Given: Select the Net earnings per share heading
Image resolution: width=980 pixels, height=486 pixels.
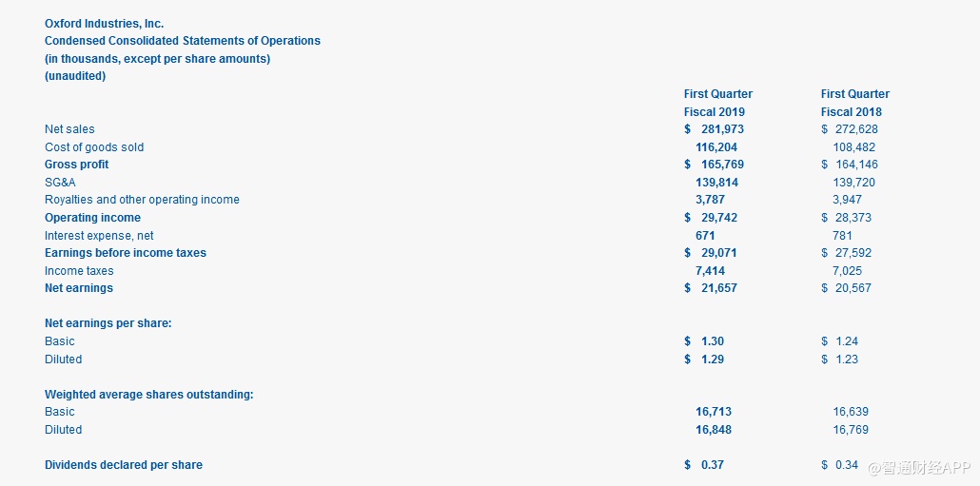Looking at the screenshot, I should [x=108, y=323].
